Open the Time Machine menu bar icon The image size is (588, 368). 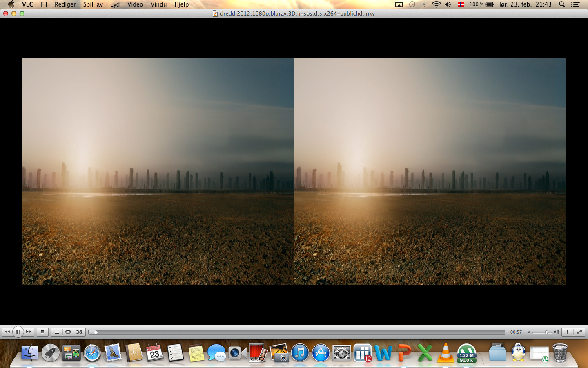click(412, 4)
